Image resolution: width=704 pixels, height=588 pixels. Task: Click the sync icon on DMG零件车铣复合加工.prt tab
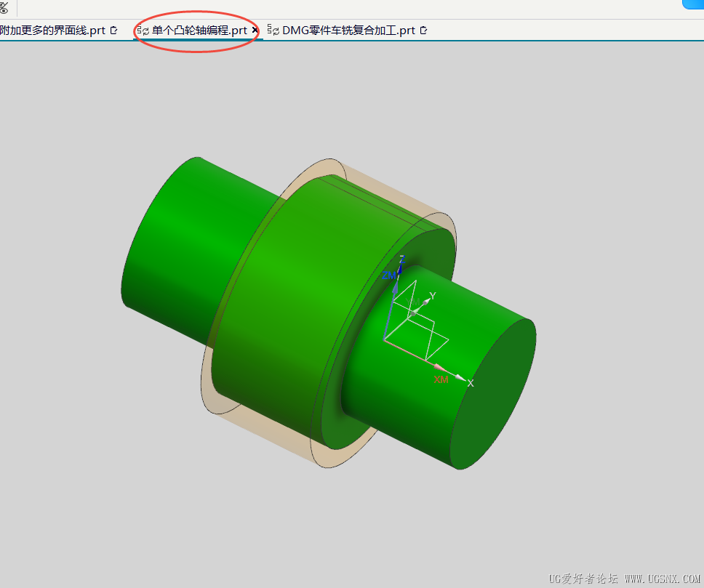[x=273, y=31]
